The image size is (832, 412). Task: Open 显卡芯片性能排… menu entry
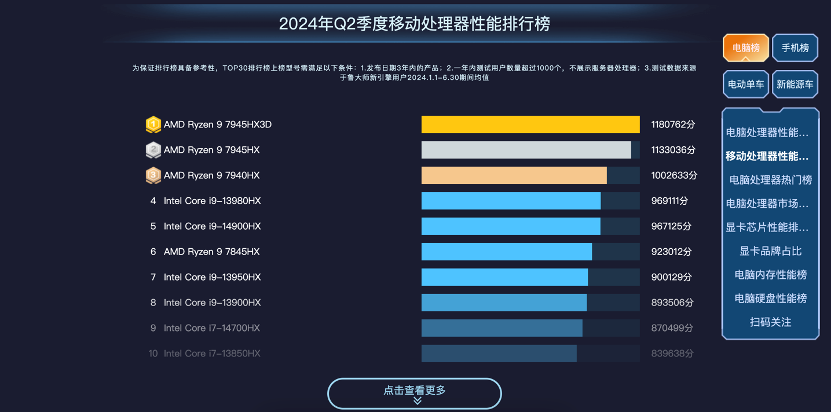click(767, 227)
